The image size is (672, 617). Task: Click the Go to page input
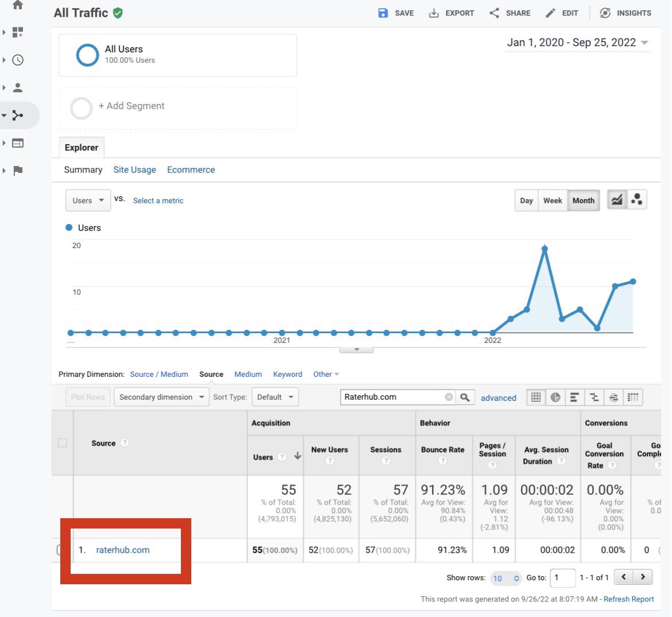(563, 578)
